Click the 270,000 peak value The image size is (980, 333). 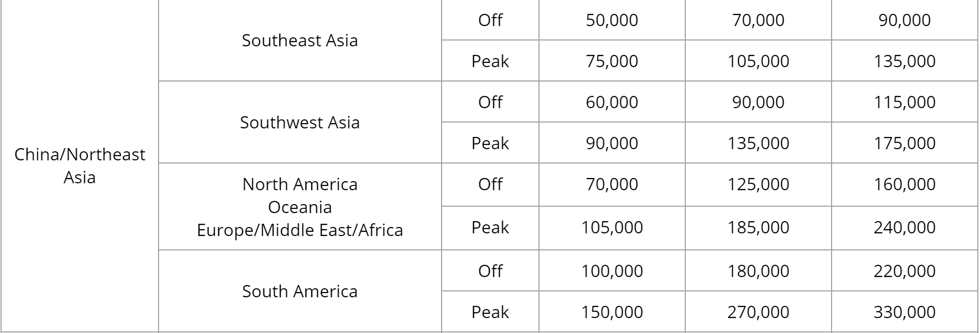click(x=758, y=312)
